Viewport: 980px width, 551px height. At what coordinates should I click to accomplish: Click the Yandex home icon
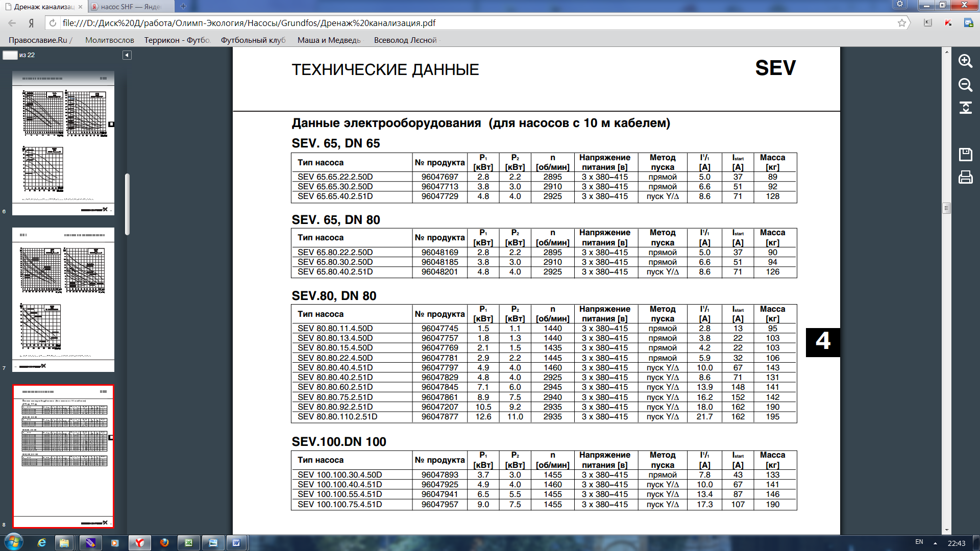click(x=31, y=23)
